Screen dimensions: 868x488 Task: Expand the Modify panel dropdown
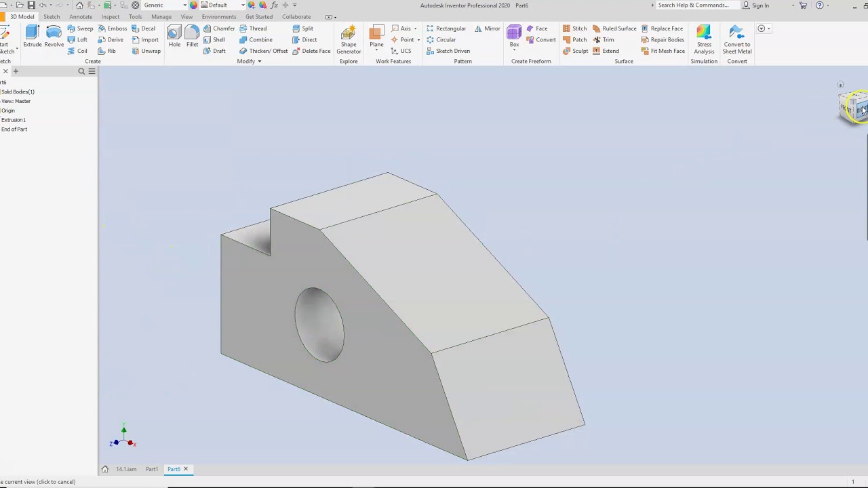point(249,62)
